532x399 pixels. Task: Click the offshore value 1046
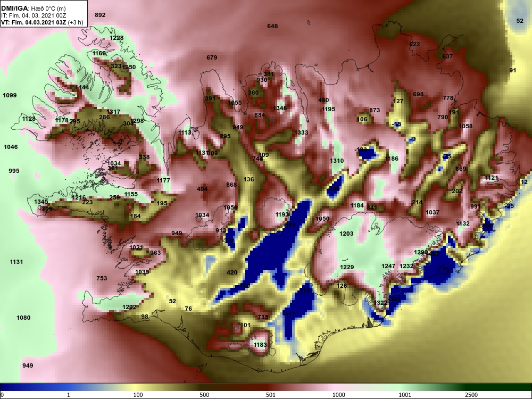point(11,147)
